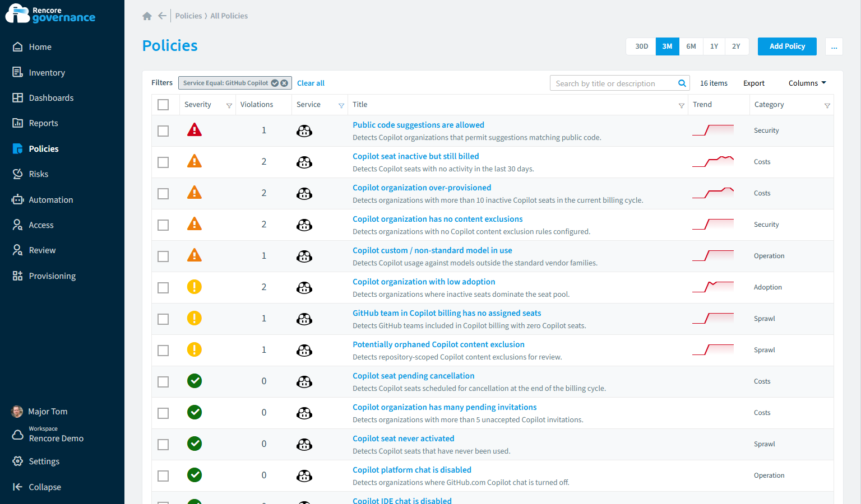Viewport: 861px width, 504px height.
Task: Select the 3M time range
Action: point(667,46)
